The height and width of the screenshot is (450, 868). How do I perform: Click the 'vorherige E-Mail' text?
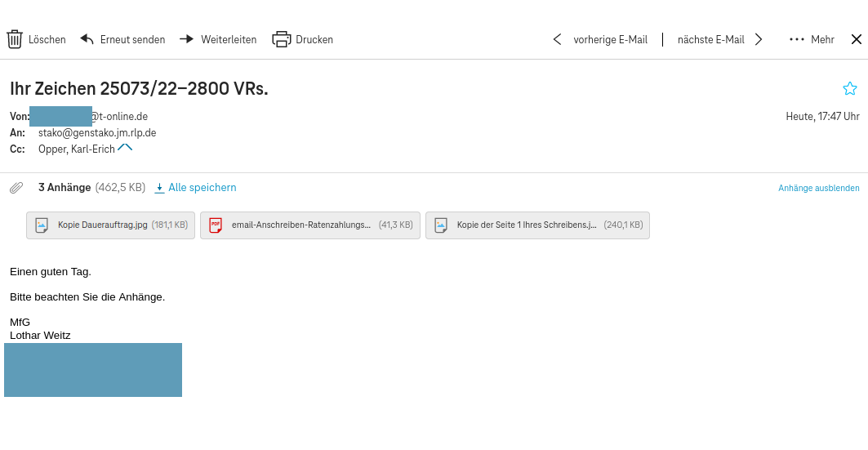tap(610, 39)
